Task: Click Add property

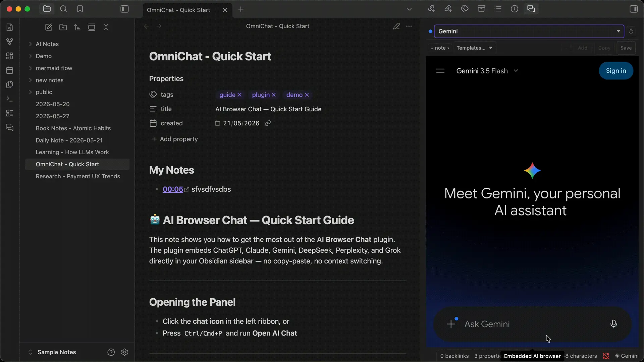Action: (x=174, y=139)
